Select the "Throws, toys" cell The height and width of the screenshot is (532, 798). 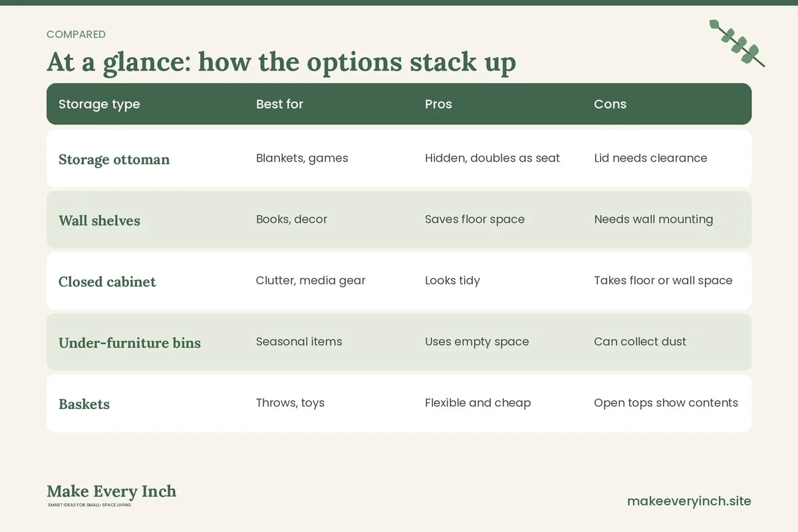(x=290, y=403)
